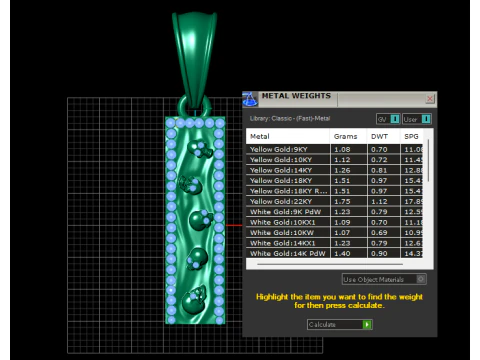The image size is (480, 360).
Task: Click the 1.12 DWT value
Action: 379,201
